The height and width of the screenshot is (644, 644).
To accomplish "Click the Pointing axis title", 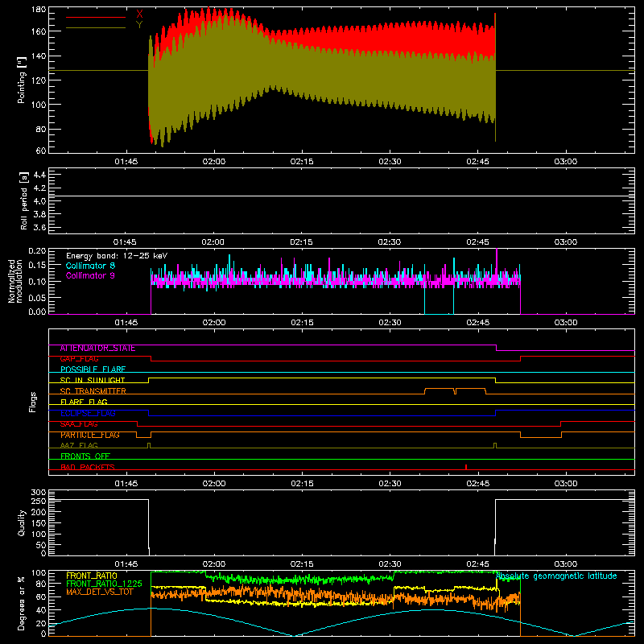I will tap(22, 80).
